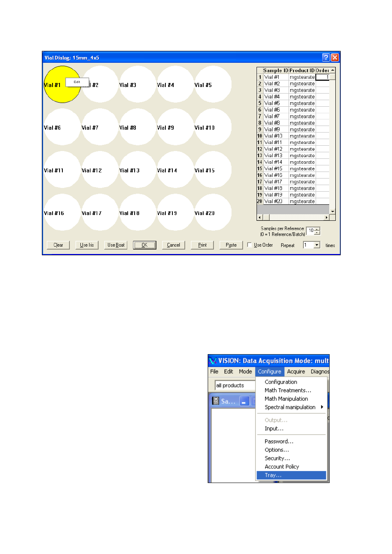
Task: Open the Repeat times dropdown
Action: click(317, 245)
